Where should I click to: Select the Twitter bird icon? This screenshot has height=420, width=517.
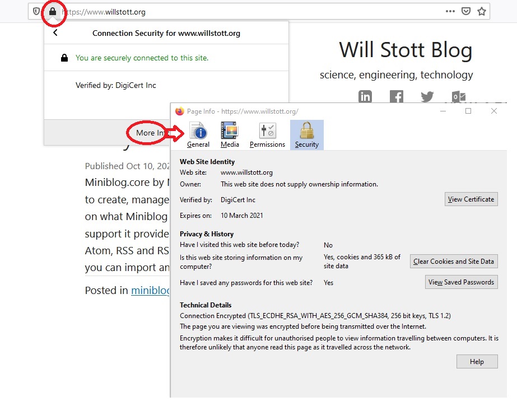click(x=427, y=96)
